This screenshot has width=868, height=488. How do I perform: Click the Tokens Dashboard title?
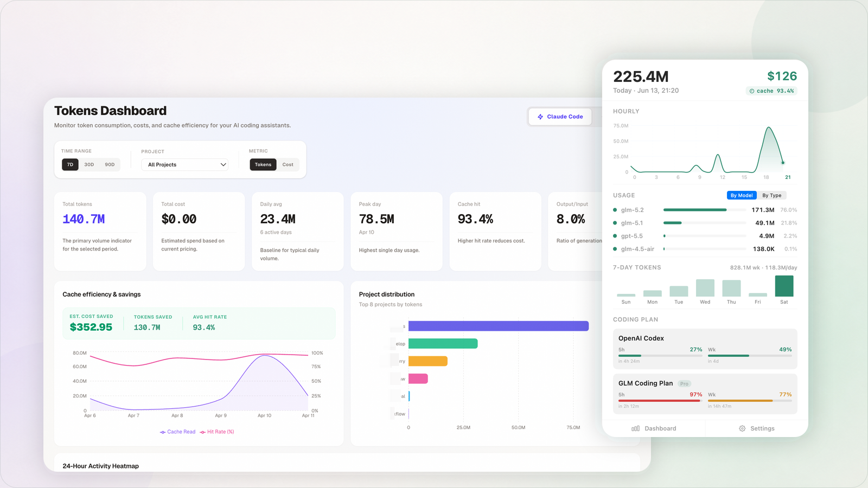[110, 111]
